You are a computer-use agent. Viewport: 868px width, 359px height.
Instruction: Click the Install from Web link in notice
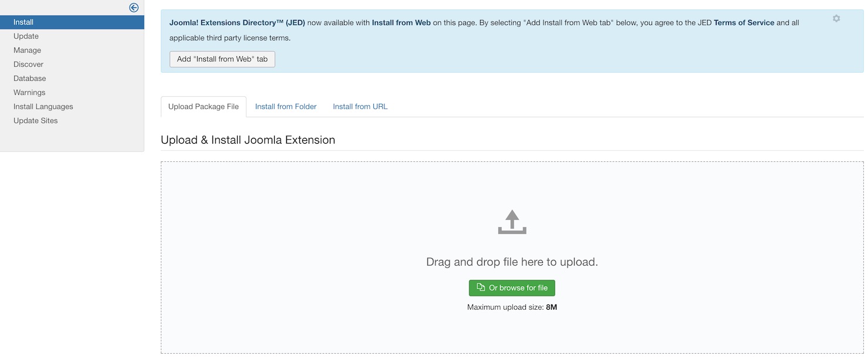[401, 23]
